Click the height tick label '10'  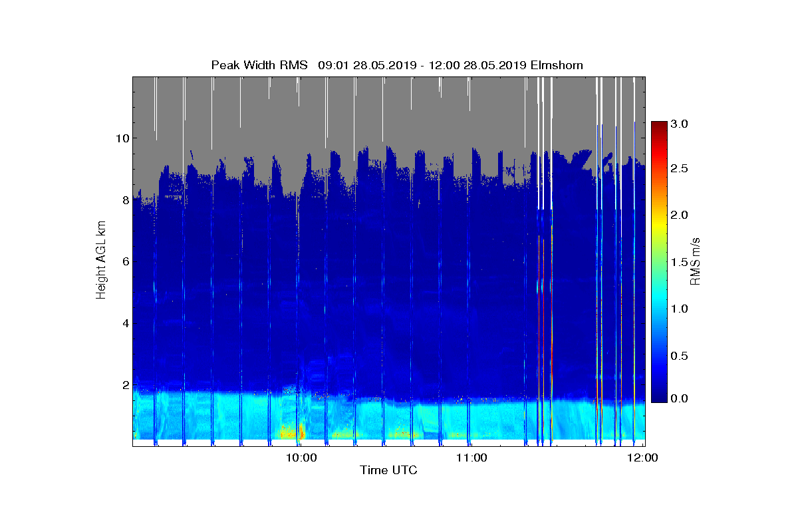122,138
